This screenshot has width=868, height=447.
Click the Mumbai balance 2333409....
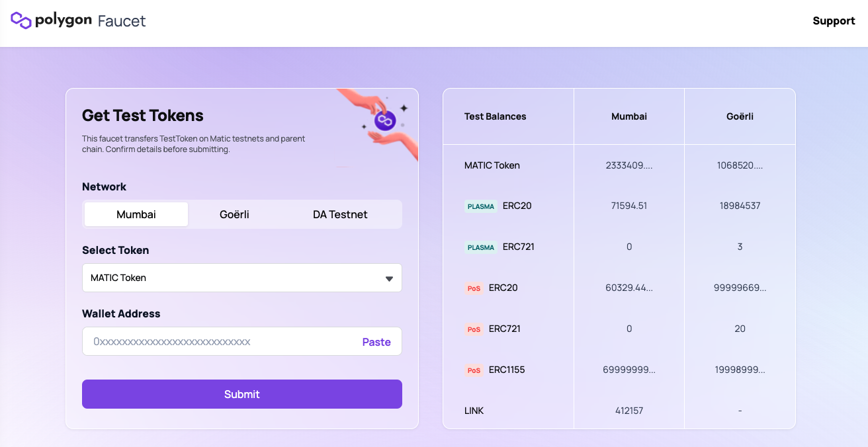(629, 165)
